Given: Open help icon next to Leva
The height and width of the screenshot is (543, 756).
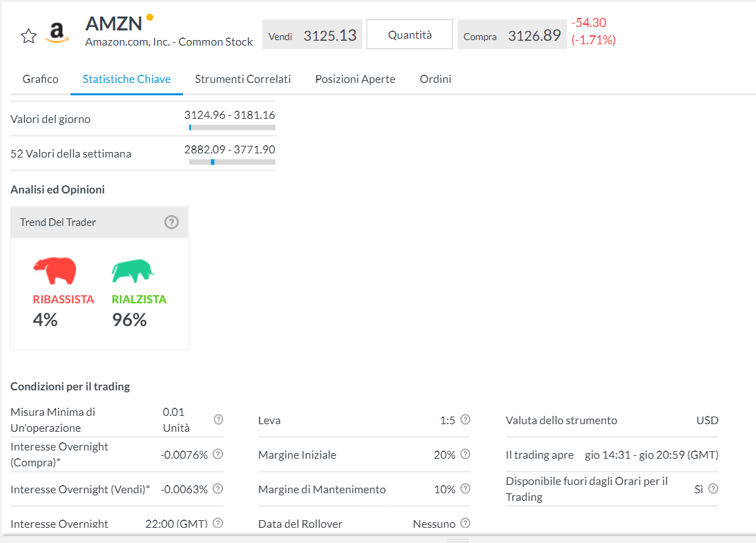Looking at the screenshot, I should click(465, 419).
